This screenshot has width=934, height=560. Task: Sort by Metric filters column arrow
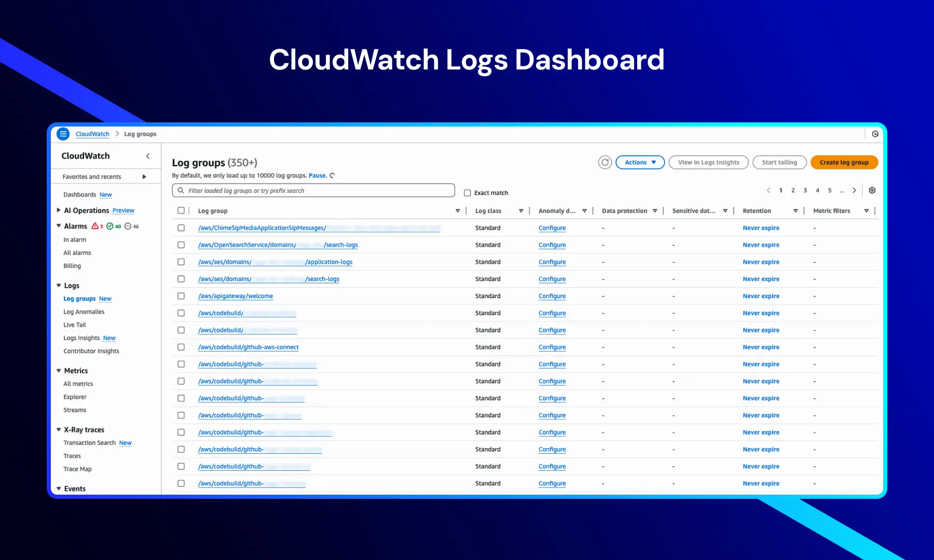click(866, 211)
